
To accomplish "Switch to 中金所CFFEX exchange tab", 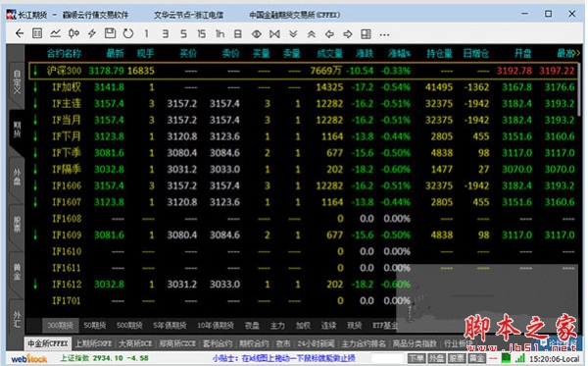I will [48, 343].
